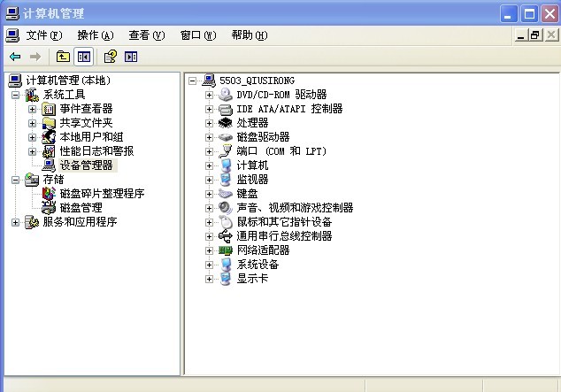
Task: Open the system menu icon on the menu bar
Action: click(12, 35)
